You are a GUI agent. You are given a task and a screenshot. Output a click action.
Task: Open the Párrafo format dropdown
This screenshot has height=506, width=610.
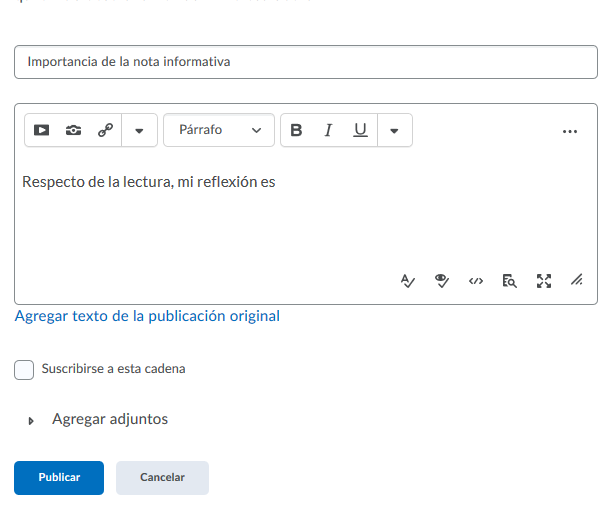(218, 130)
